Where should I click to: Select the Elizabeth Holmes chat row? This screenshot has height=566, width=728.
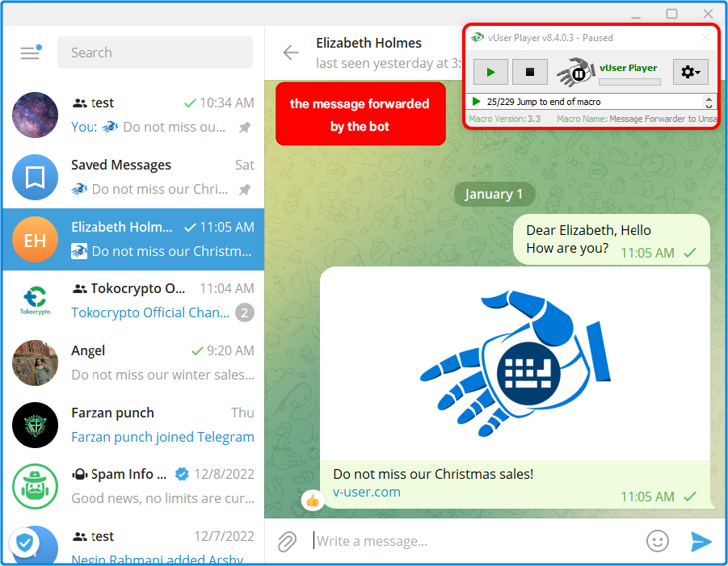coord(133,239)
